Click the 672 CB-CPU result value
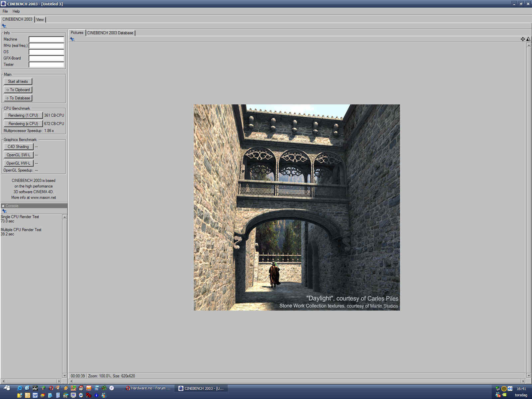This screenshot has height=399, width=532. (x=54, y=124)
